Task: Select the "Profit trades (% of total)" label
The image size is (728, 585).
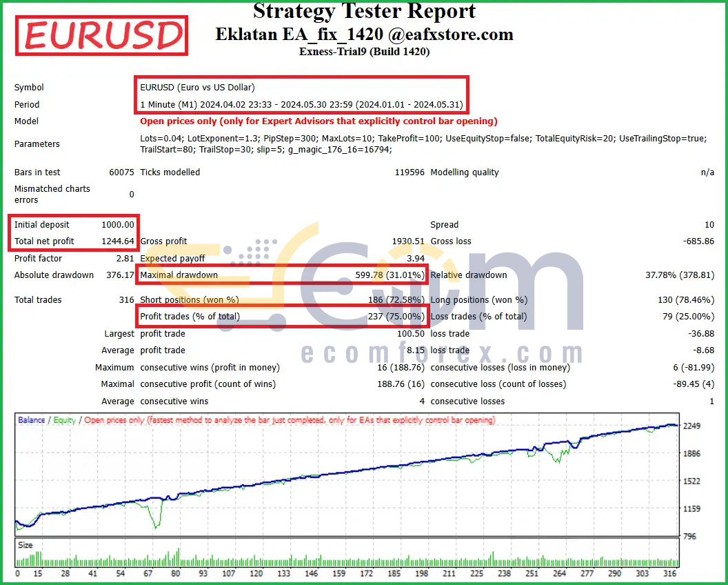Action: (x=190, y=317)
